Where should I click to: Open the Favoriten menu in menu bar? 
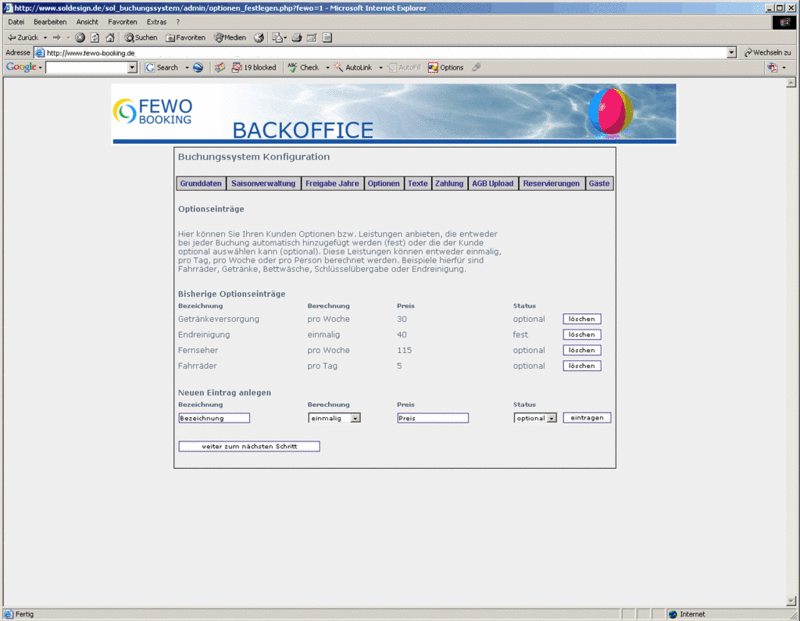pyautogui.click(x=123, y=21)
